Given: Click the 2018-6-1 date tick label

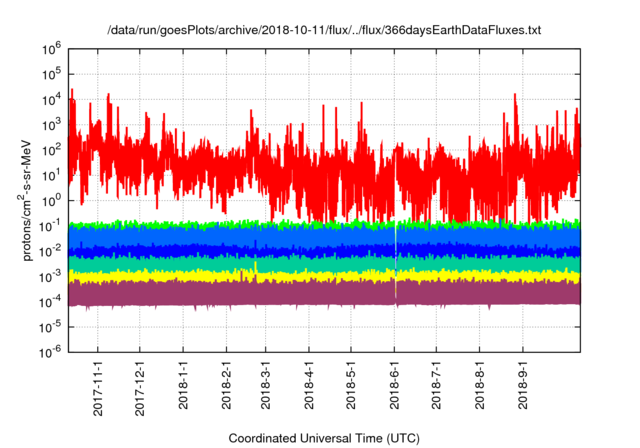Looking at the screenshot, I should click(394, 384).
